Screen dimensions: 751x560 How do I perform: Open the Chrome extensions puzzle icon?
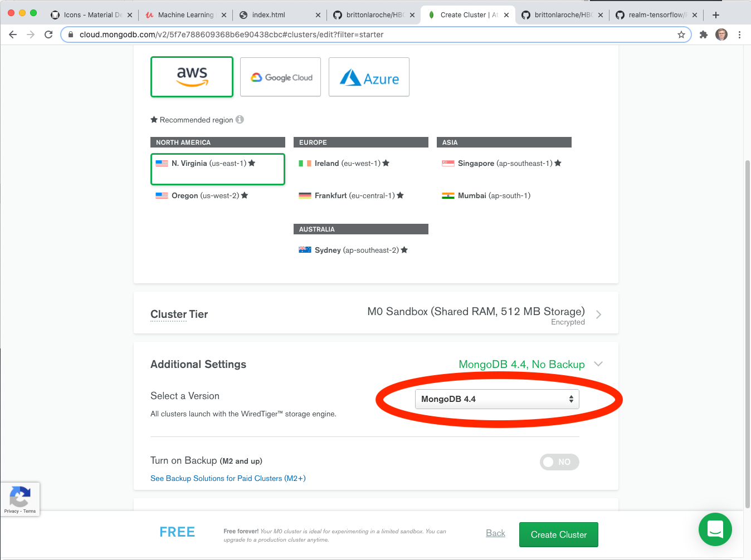(704, 35)
